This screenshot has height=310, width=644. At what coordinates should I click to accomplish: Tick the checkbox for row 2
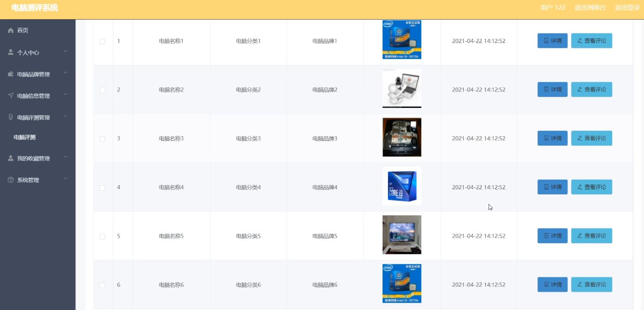click(102, 90)
